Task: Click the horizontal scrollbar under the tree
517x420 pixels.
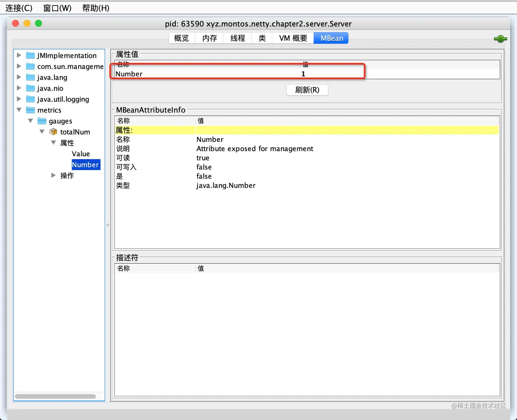Action: coord(55,396)
